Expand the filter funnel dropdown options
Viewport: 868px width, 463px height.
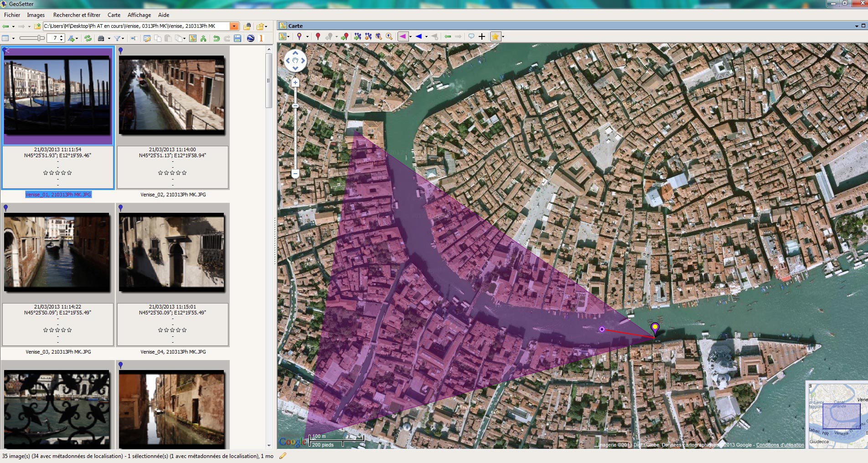point(123,38)
